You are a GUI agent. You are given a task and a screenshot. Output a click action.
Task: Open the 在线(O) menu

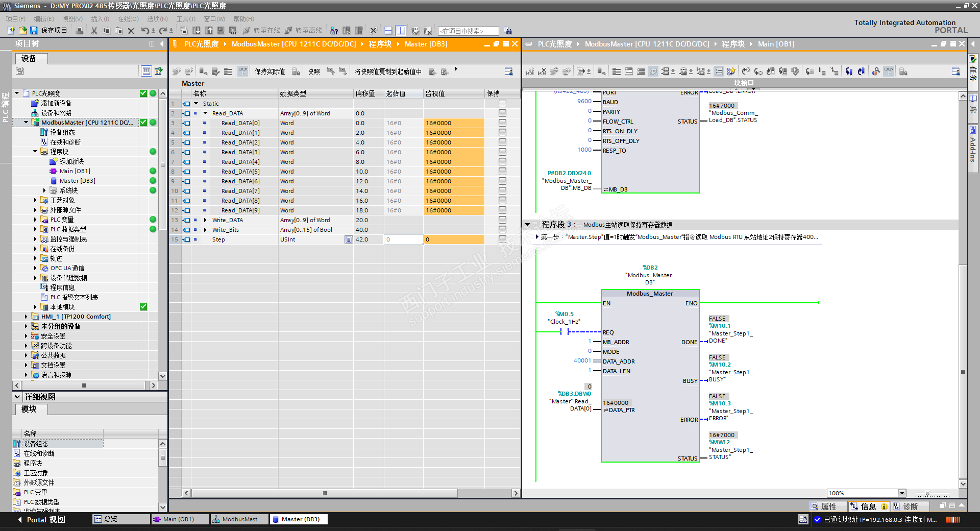(128, 19)
